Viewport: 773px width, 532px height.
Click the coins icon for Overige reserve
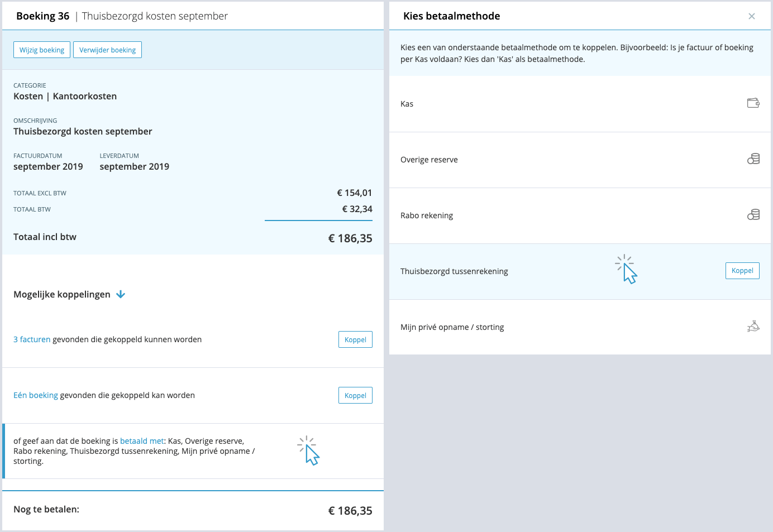753,159
